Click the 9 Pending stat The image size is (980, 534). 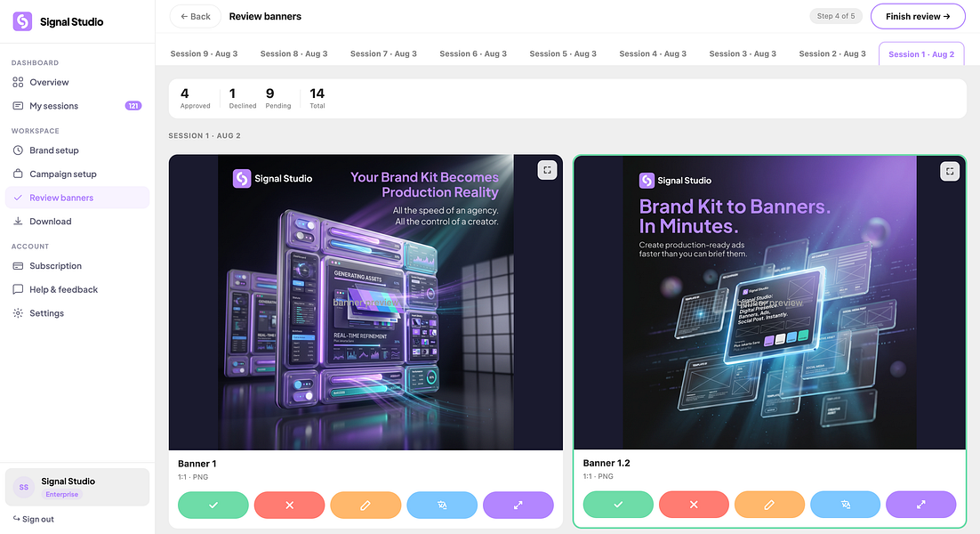coord(278,98)
